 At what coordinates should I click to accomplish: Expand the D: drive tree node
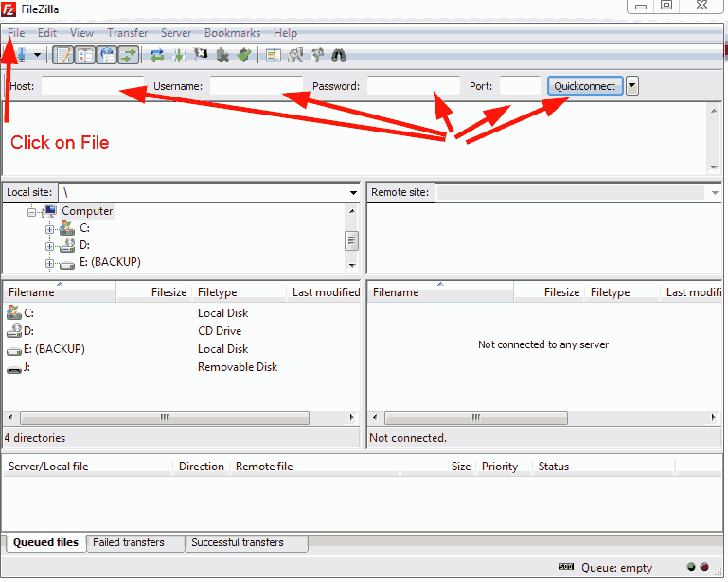[49, 246]
